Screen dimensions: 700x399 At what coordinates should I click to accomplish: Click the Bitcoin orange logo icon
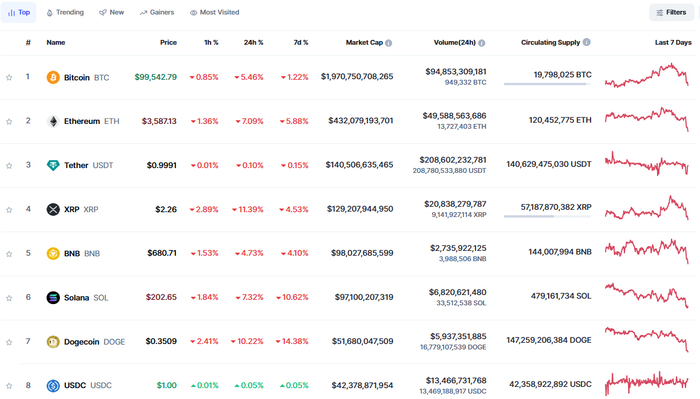click(53, 77)
